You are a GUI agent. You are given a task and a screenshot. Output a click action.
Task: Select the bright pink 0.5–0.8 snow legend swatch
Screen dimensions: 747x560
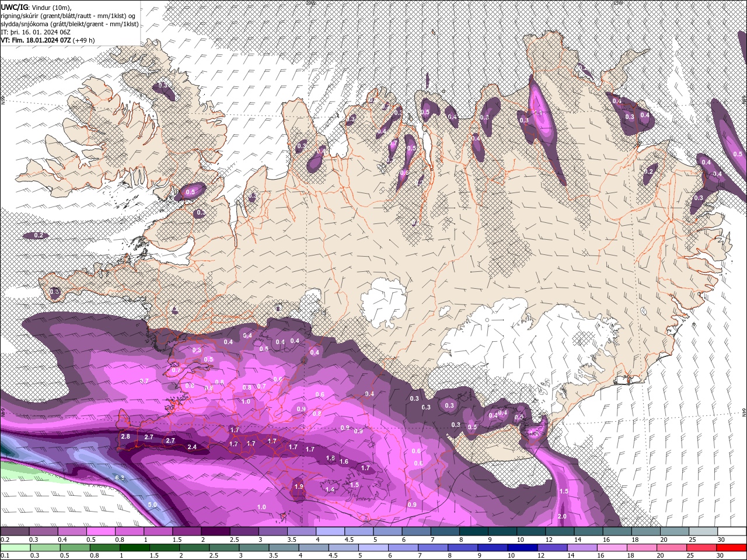tap(100, 531)
